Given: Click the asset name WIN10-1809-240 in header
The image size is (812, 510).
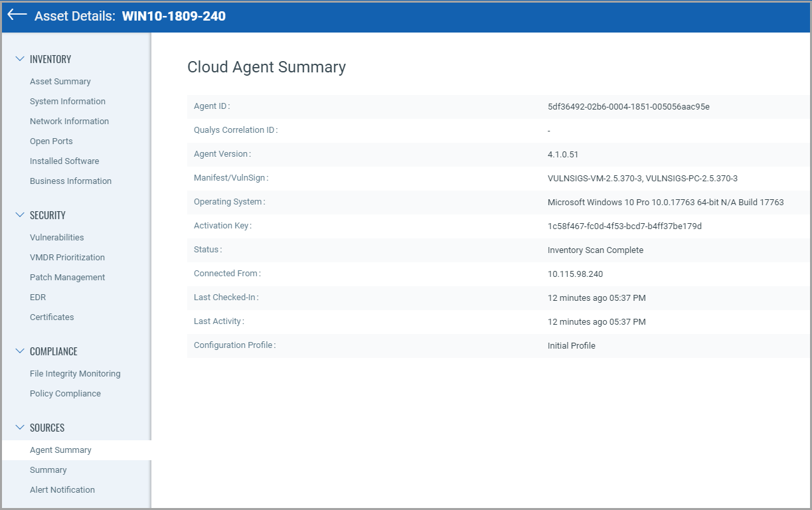Looking at the screenshot, I should tap(174, 16).
